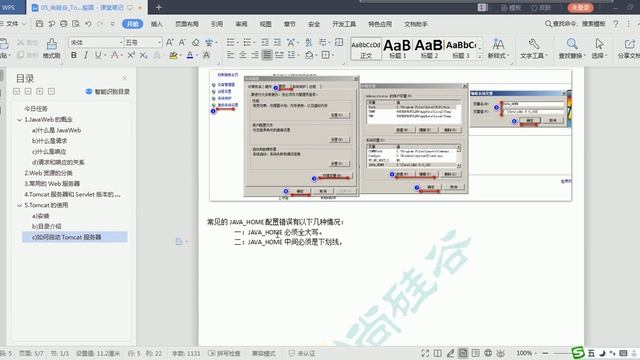Click the Print Preview icon

pyautogui.click(x=76, y=24)
